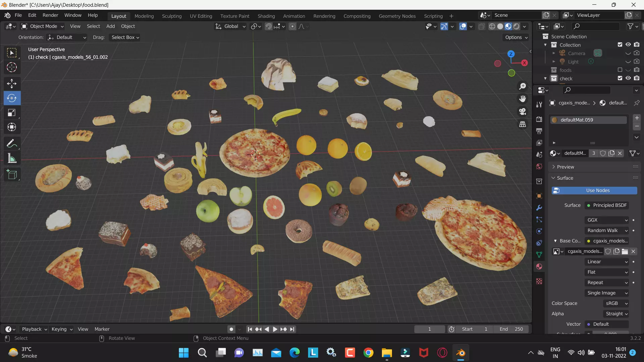Open the Modifiers wrench tab
644x362 pixels.
point(539,208)
